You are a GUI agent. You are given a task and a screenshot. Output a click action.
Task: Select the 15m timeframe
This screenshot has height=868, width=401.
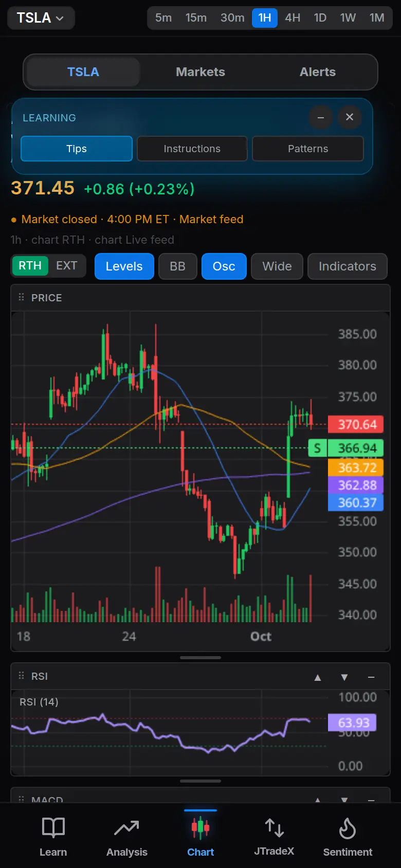coord(196,18)
